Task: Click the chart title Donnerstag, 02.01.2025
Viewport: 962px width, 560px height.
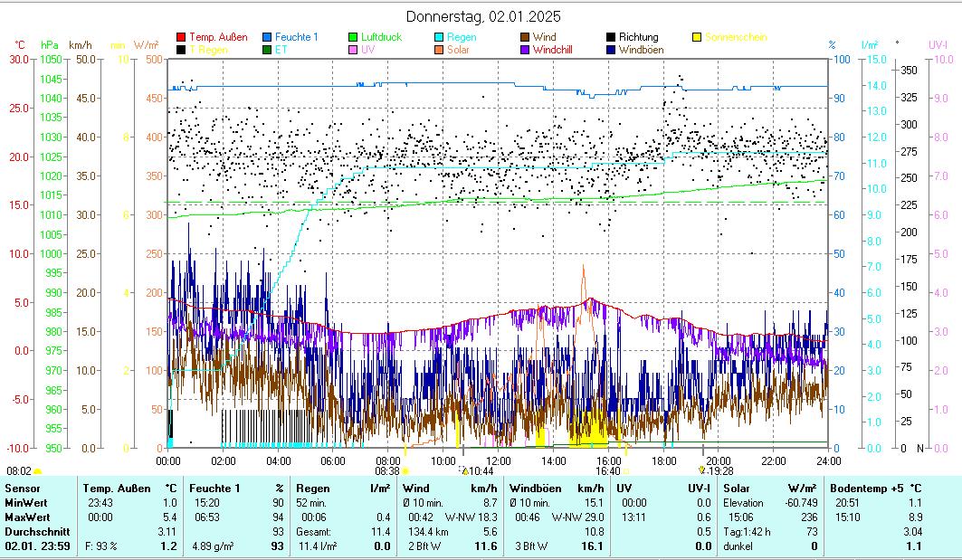Action: click(x=483, y=16)
